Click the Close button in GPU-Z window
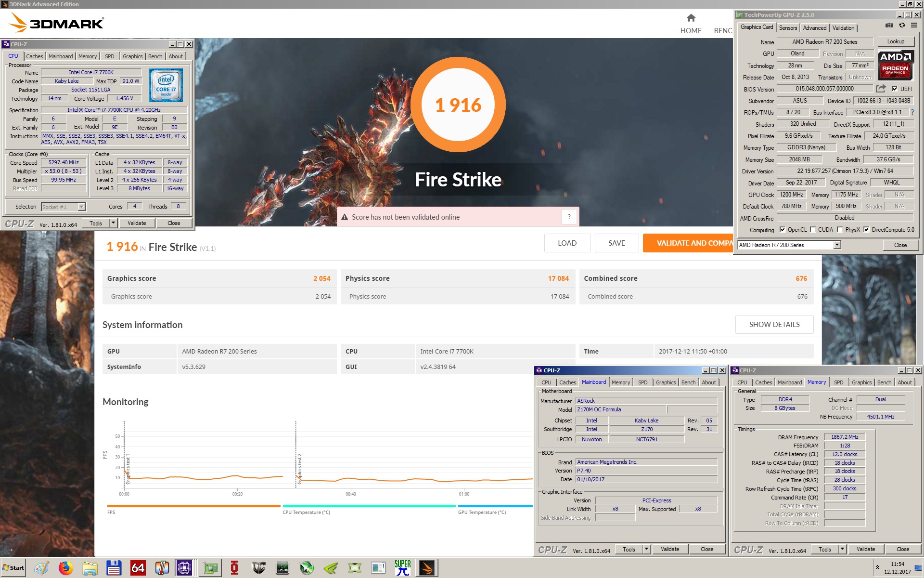Screen dimensions: 924x578 pos(900,245)
